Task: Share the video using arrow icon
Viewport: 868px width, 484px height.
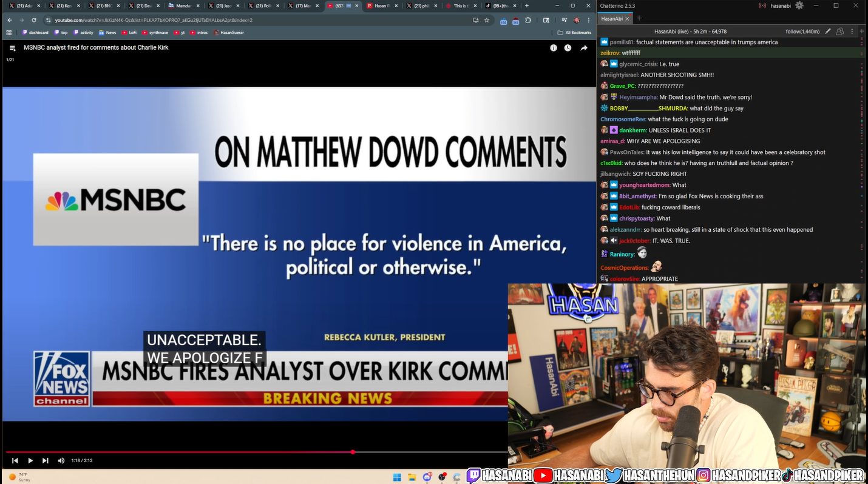Action: click(x=583, y=48)
